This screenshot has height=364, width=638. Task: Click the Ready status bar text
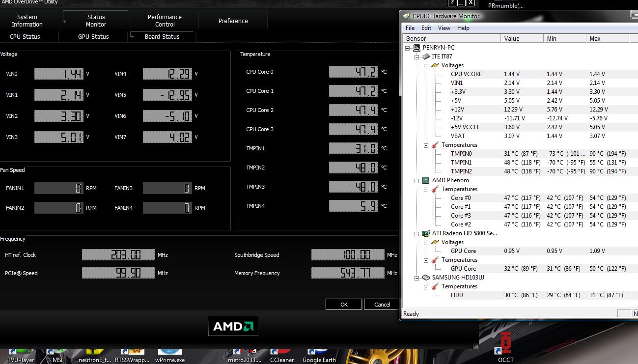[411, 314]
